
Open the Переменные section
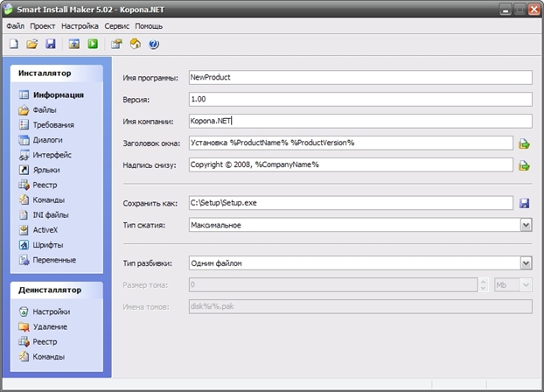coord(47,260)
